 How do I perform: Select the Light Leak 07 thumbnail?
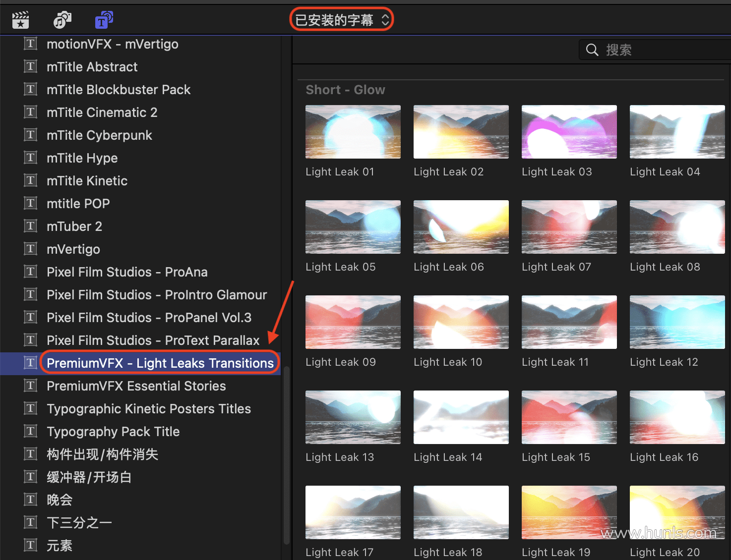pyautogui.click(x=569, y=227)
